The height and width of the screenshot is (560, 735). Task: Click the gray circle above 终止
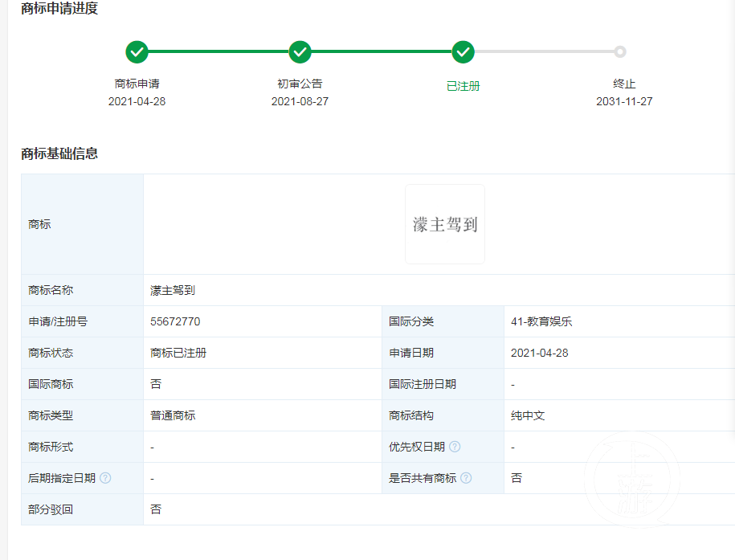click(619, 52)
